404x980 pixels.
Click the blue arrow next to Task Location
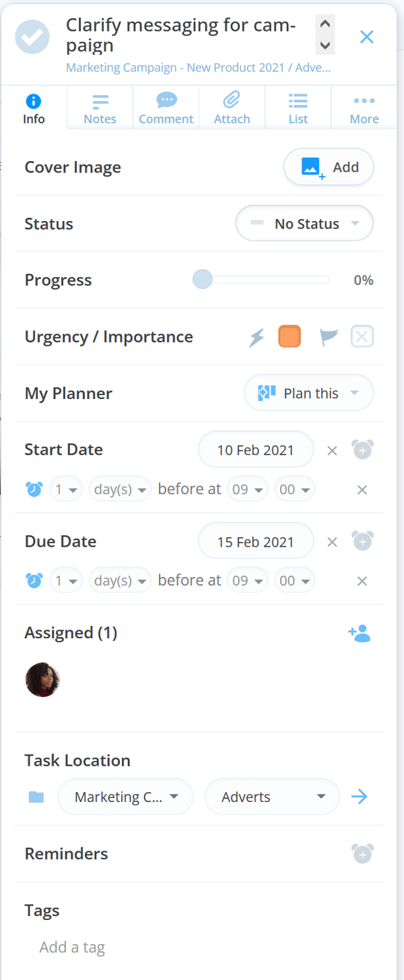360,797
